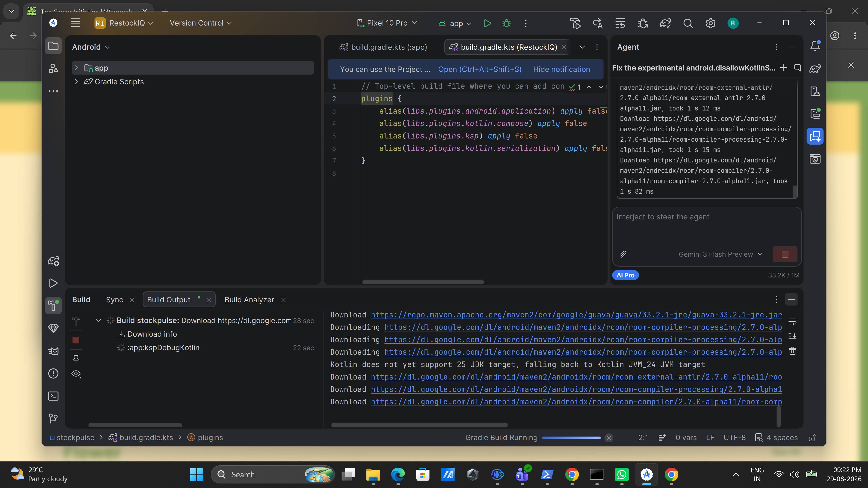Open the Resource Manager sidebar icon
This screenshot has height=488, width=868.
click(53, 68)
